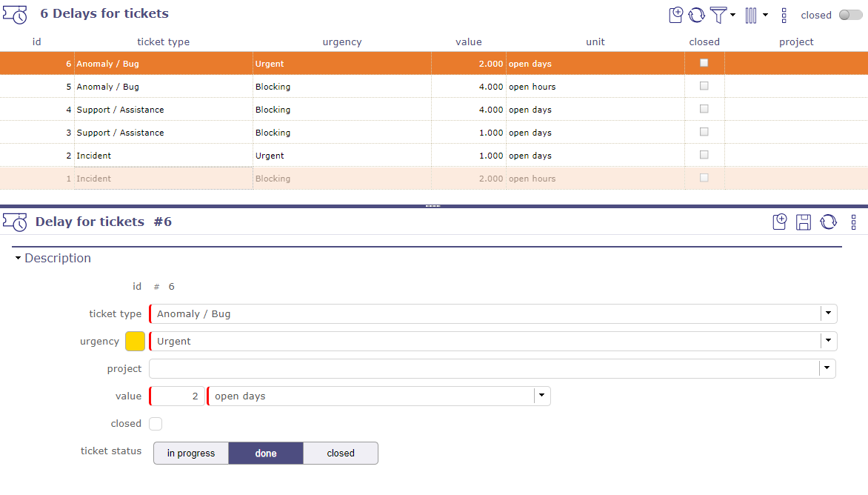Create a new delay record from the list toolbar
868x495 pixels.
tap(675, 15)
